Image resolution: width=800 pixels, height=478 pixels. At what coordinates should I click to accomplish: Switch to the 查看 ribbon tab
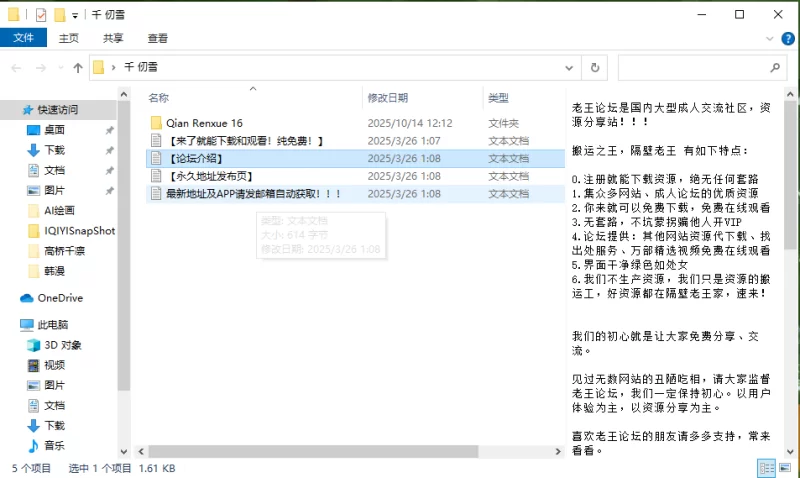(158, 38)
